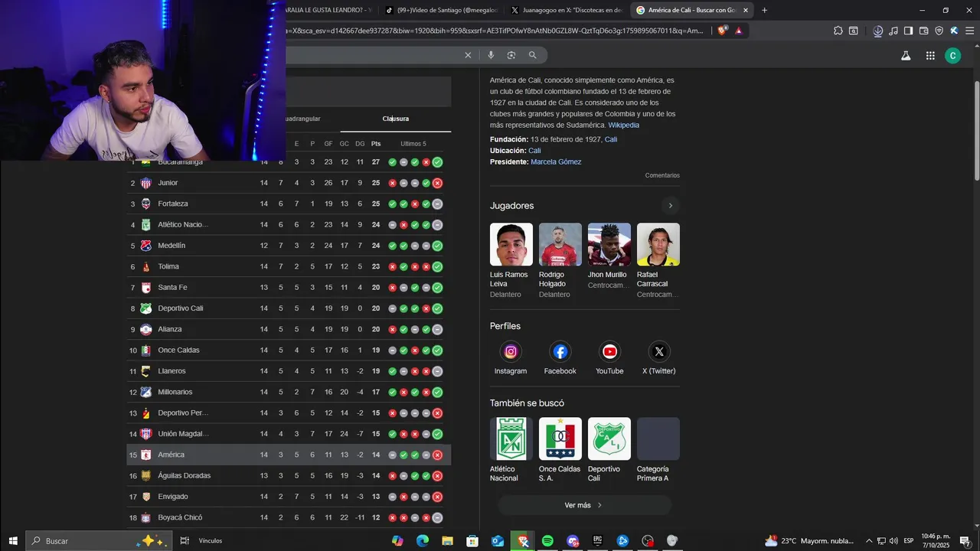Click the Windows taskbar Buscar search box
Viewport: 980px width, 551px height.
(98, 540)
